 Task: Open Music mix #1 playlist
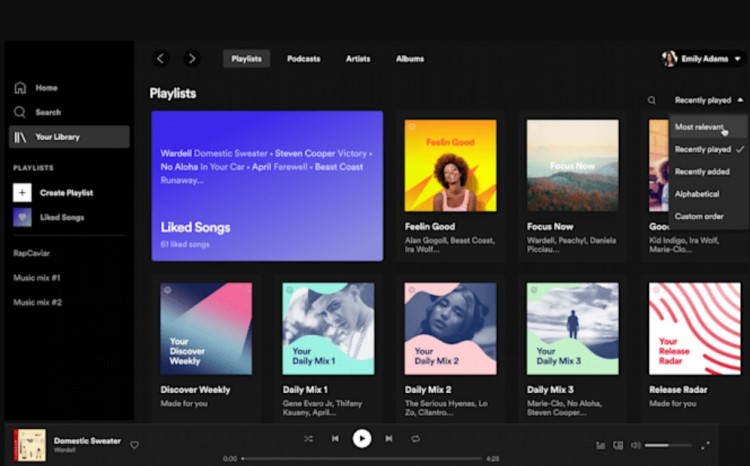tap(37, 277)
